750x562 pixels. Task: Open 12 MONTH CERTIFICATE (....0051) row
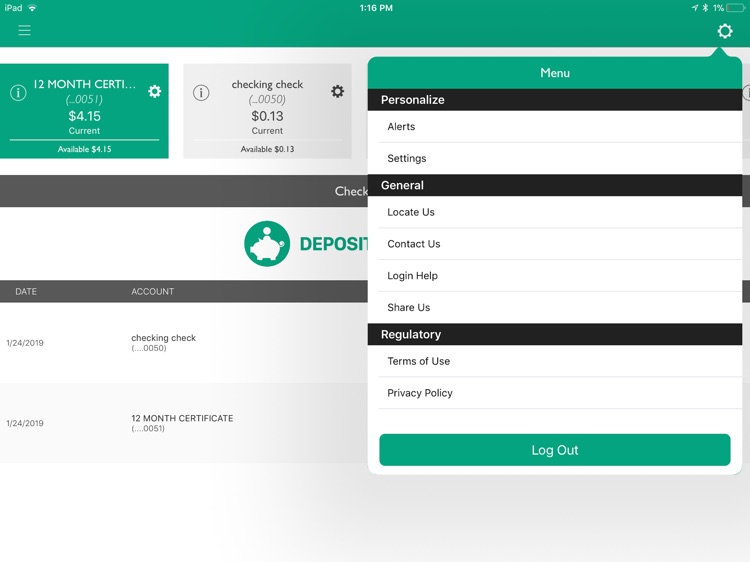point(184,423)
